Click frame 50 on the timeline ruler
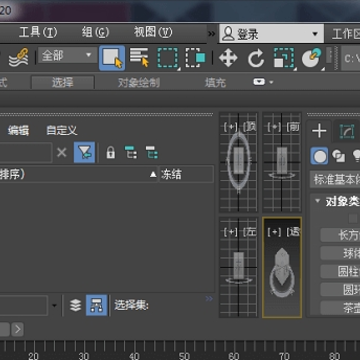 pyautogui.click(x=184, y=355)
